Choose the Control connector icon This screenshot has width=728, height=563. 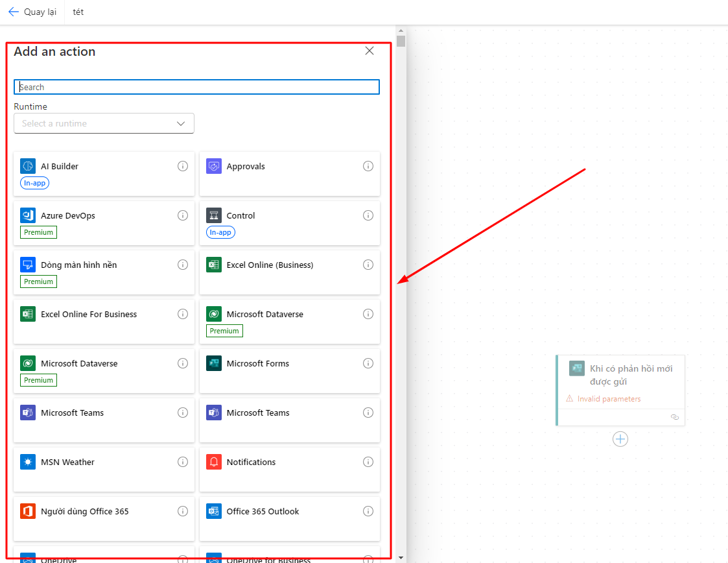pos(213,215)
